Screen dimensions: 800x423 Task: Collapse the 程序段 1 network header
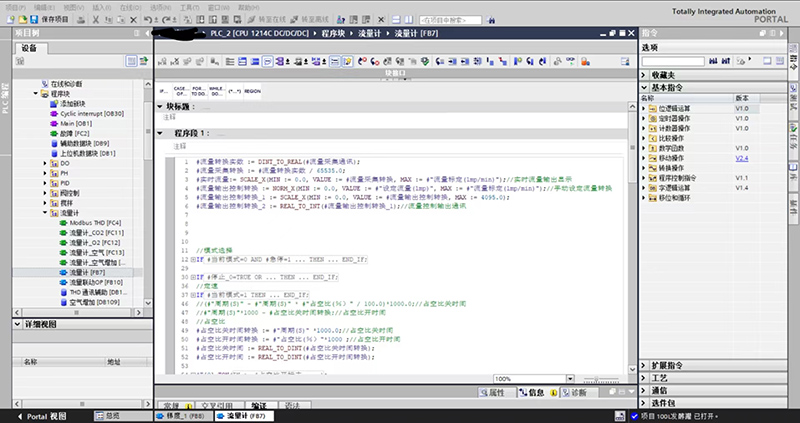pos(161,132)
